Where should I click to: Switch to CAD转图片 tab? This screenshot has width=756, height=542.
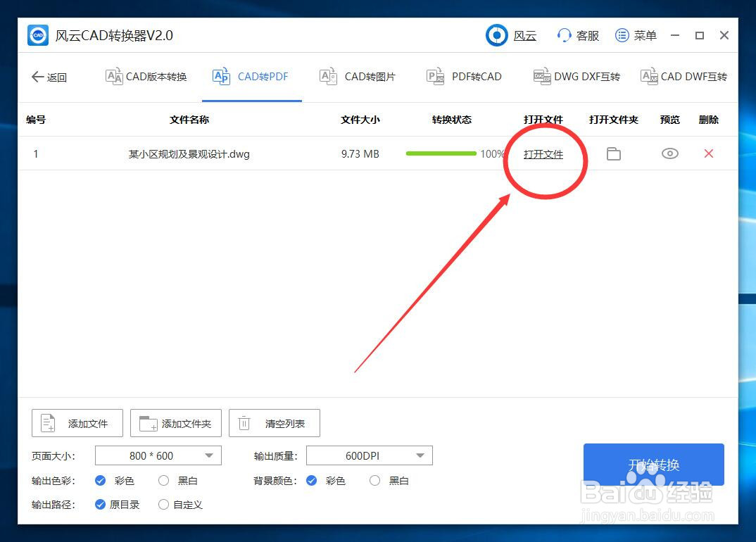(x=358, y=77)
